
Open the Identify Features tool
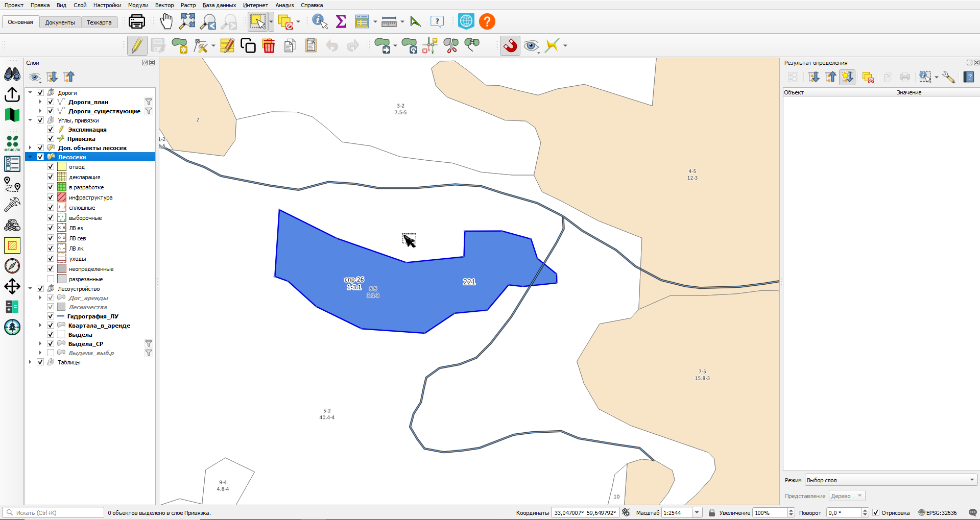[x=320, y=21]
